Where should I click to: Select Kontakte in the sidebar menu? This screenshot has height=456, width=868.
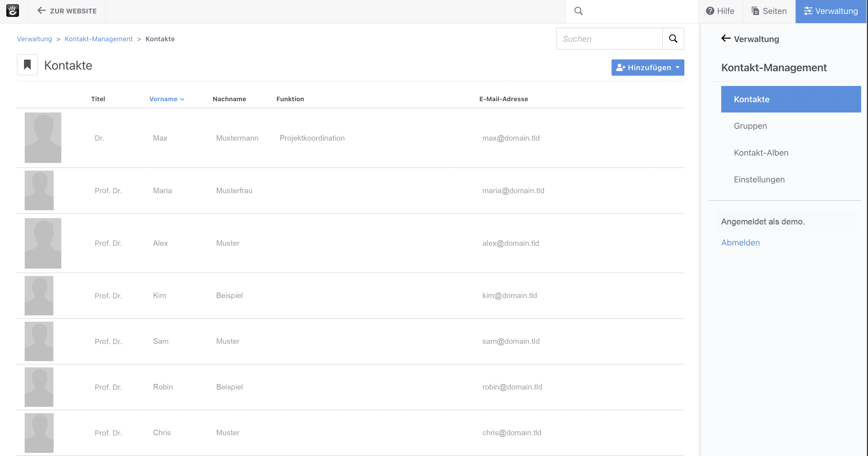coord(791,99)
